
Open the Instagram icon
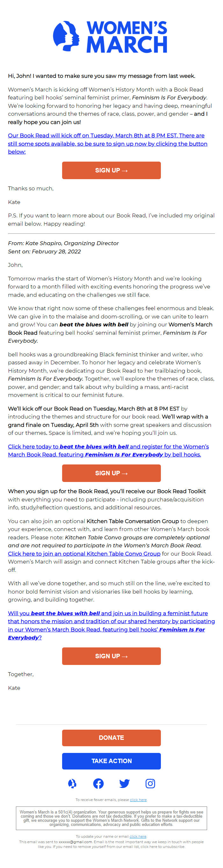click(150, 784)
